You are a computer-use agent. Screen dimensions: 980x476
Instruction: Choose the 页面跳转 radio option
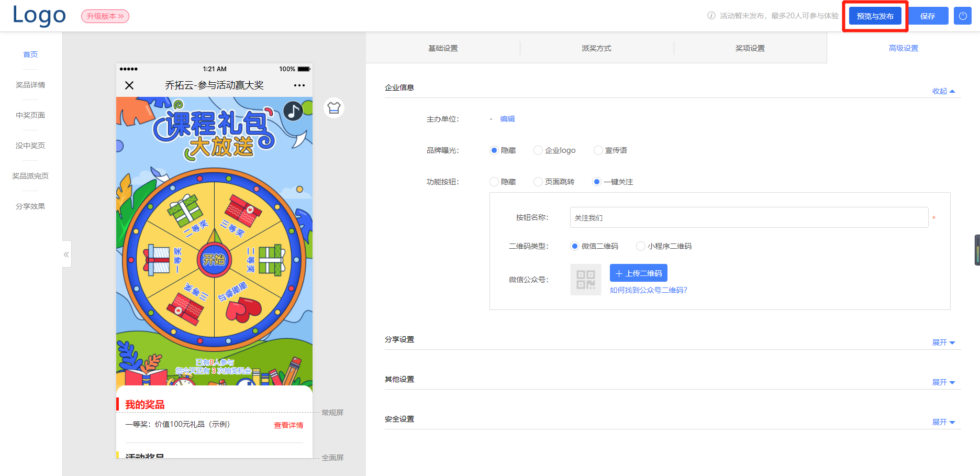click(554, 182)
